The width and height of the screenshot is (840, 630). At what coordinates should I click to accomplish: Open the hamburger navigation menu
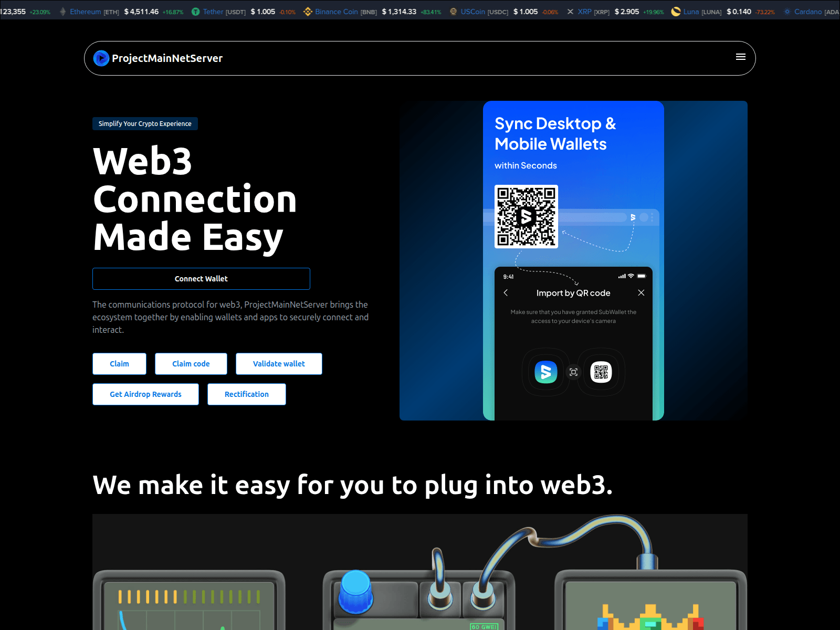point(740,57)
